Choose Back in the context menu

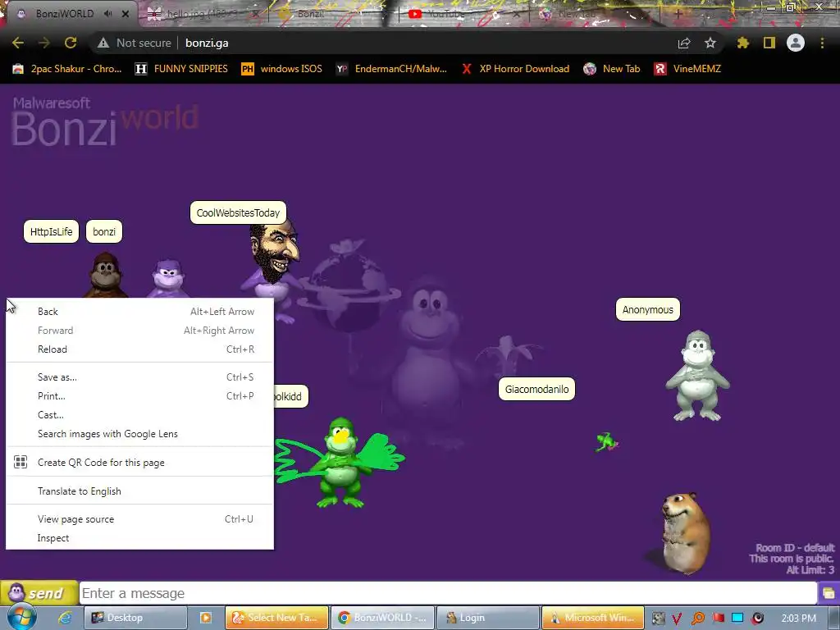[x=139, y=311]
